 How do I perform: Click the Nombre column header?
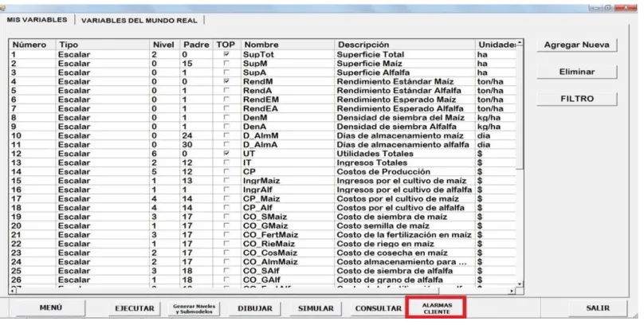coord(288,45)
